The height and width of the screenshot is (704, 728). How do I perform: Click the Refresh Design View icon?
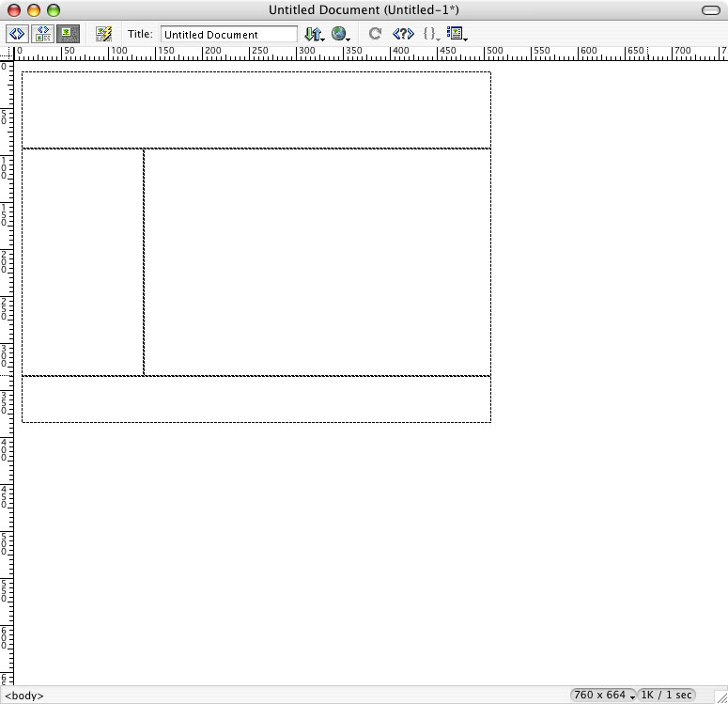tap(375, 34)
